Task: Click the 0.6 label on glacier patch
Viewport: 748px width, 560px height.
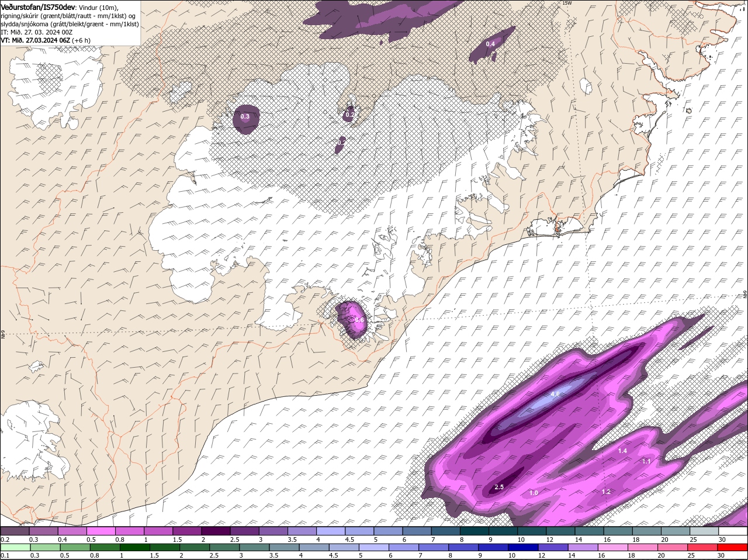Action: pyautogui.click(x=359, y=320)
